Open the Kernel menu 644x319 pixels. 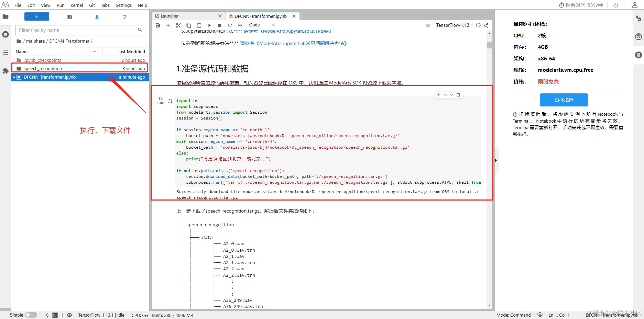[77, 5]
